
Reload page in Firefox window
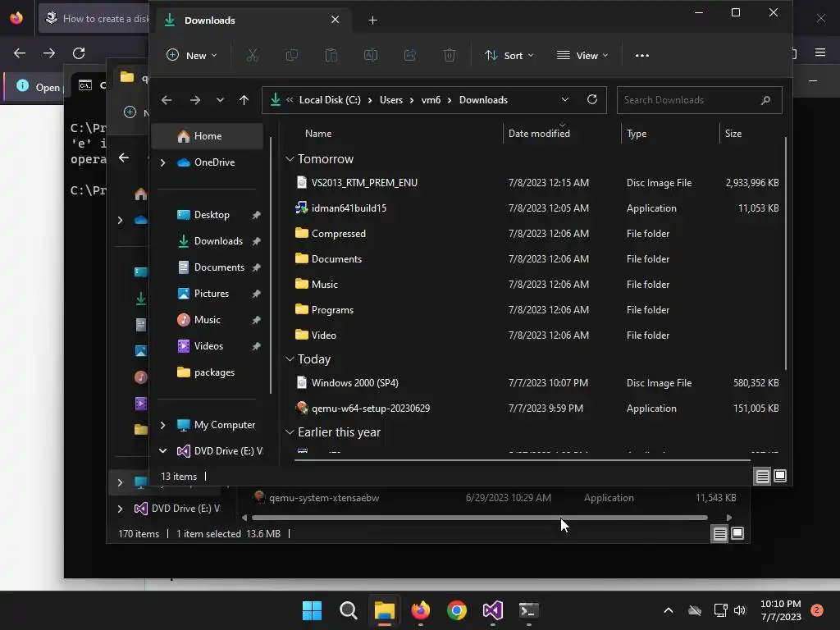click(79, 53)
